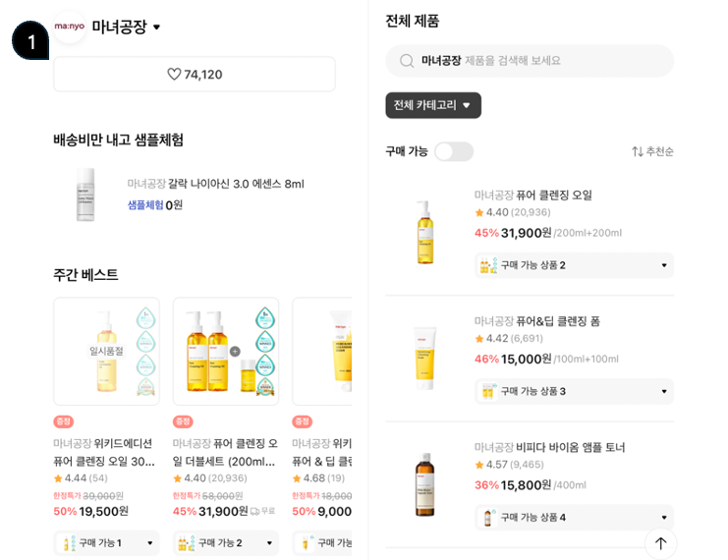Viewport: 728px width, 560px height.
Task: Expand 구매 가능 상품 4 options
Action: (574, 518)
